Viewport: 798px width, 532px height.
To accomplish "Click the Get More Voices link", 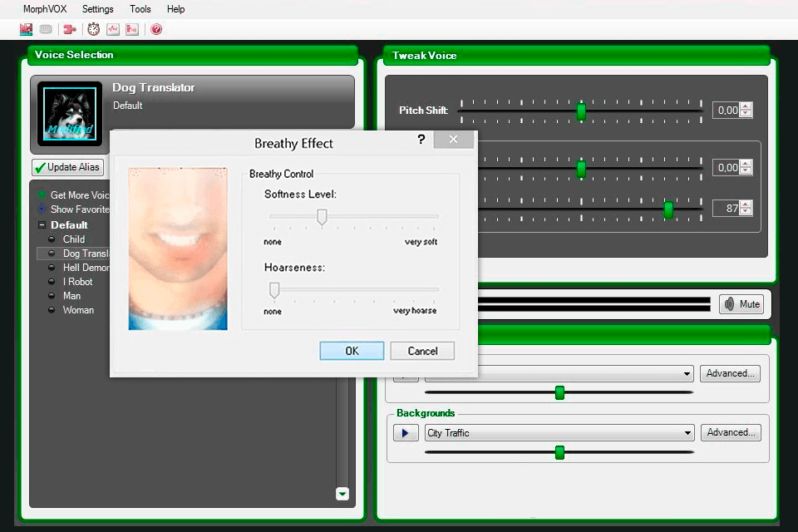I will coord(80,195).
